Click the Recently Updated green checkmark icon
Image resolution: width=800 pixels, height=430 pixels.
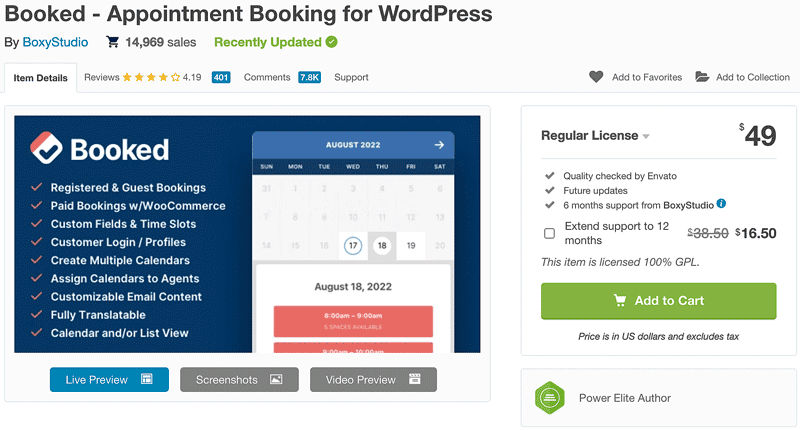[x=332, y=42]
